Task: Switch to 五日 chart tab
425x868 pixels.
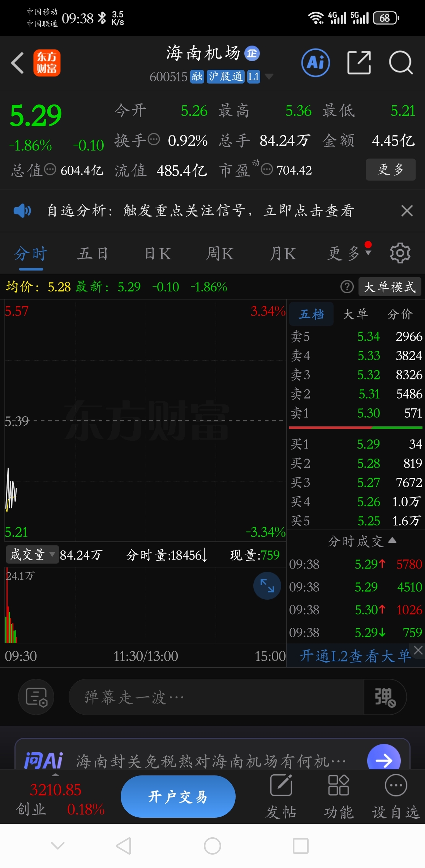Action: point(93,254)
